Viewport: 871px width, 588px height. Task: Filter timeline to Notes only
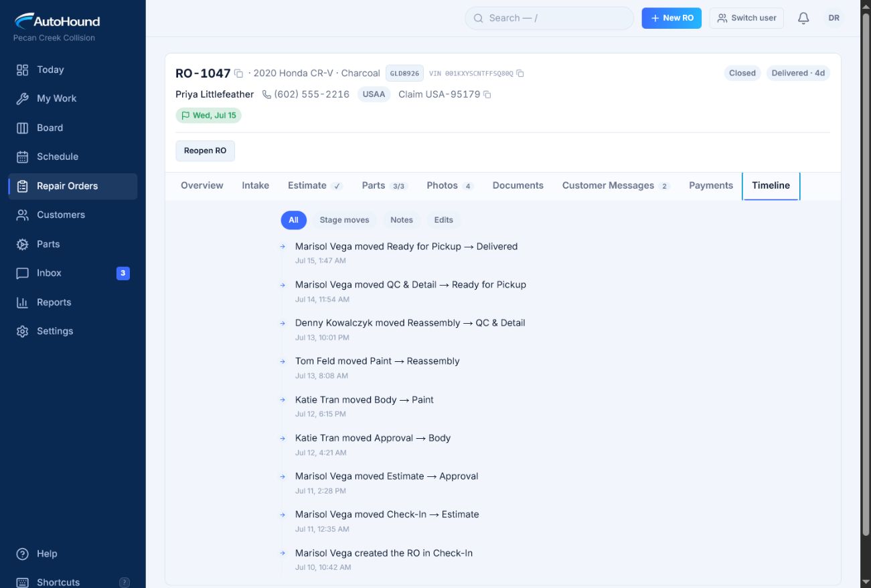(x=402, y=220)
